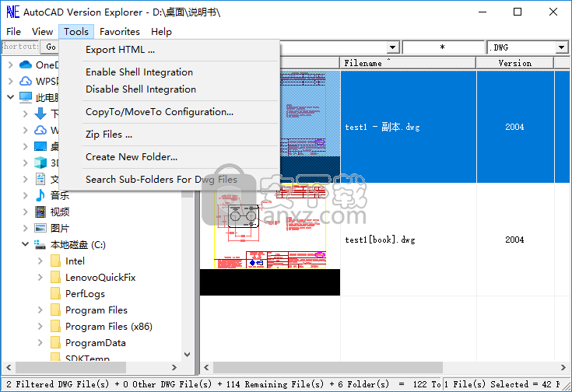The height and width of the screenshot is (392, 572).
Task: Choose Create New Folder menu entry
Action: (x=170, y=157)
